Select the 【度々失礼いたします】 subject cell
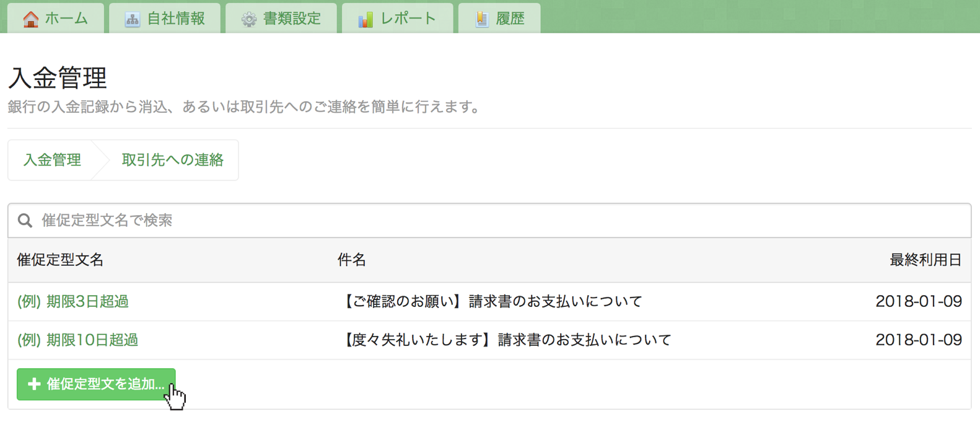 [x=507, y=340]
